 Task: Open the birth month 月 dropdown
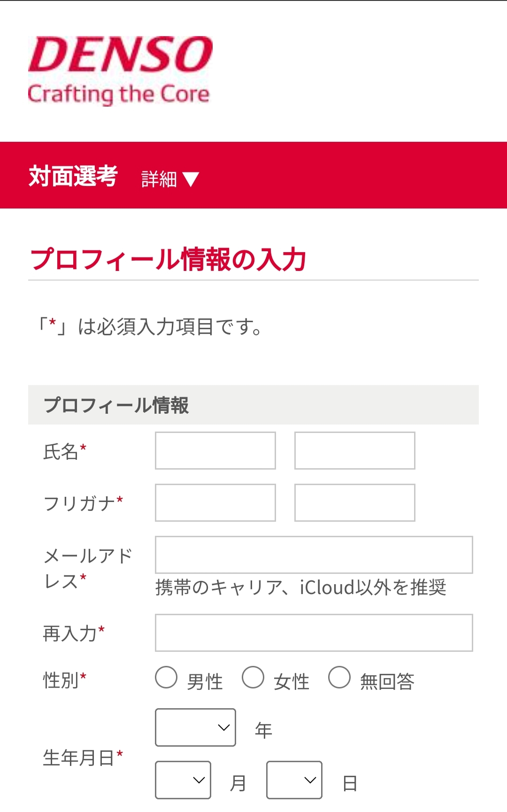pyautogui.click(x=183, y=780)
